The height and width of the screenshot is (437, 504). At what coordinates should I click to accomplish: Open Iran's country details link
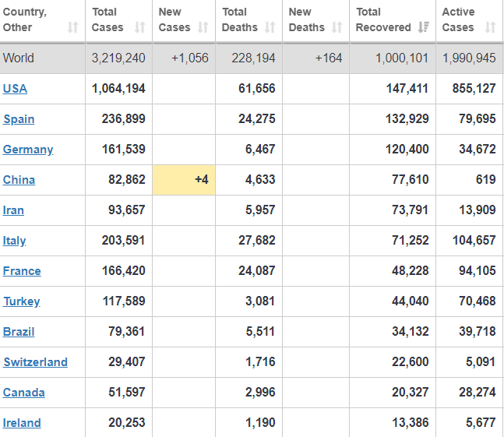tap(13, 210)
